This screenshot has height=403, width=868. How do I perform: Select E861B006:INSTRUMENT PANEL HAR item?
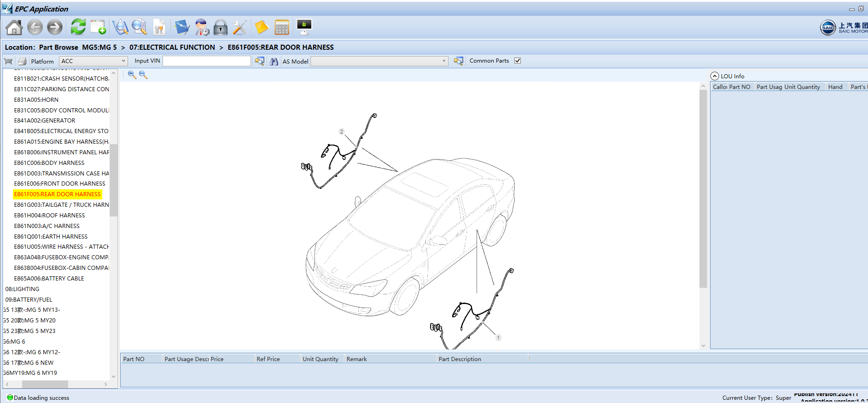[x=62, y=152]
